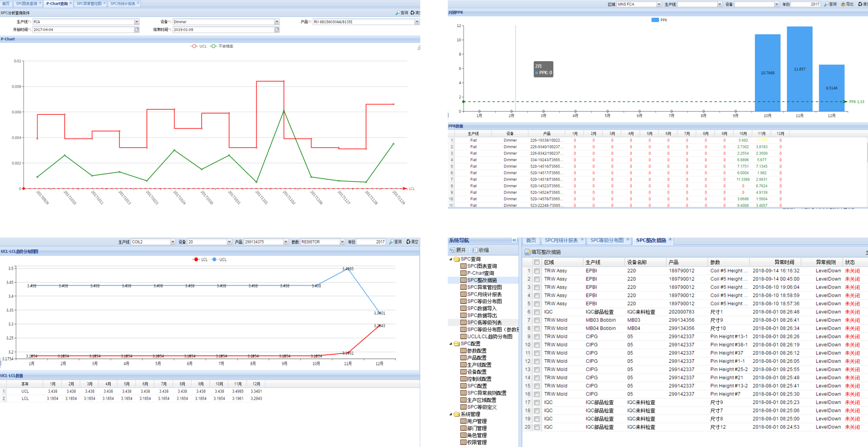868x447 pixels.
Task: Click 年份 2017 field in UCL-LCL panel
Action: pos(371,242)
